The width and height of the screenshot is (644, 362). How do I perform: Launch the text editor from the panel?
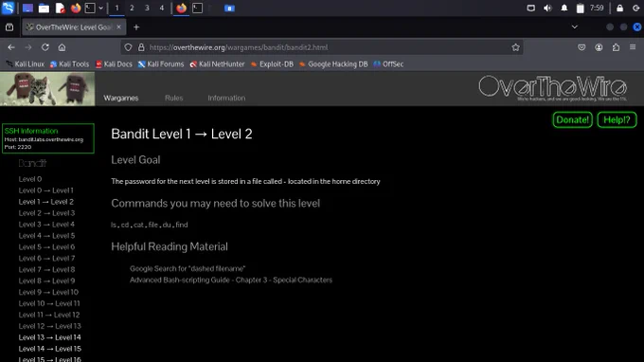point(60,9)
